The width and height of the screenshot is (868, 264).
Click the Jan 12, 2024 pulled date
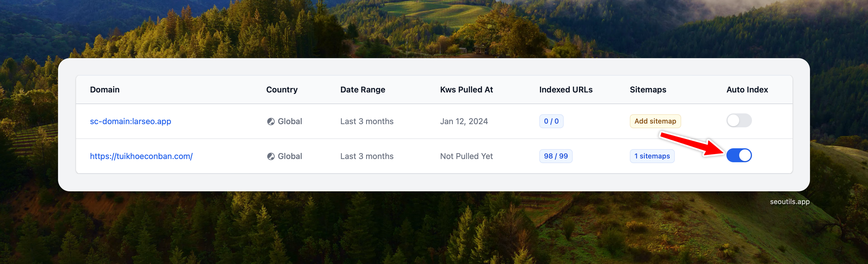[x=464, y=122]
